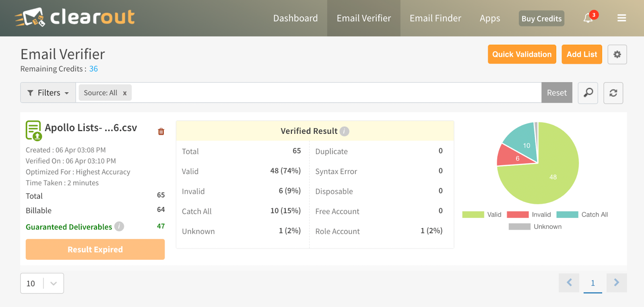Open the Apps menu
644x307 pixels.
click(x=490, y=18)
